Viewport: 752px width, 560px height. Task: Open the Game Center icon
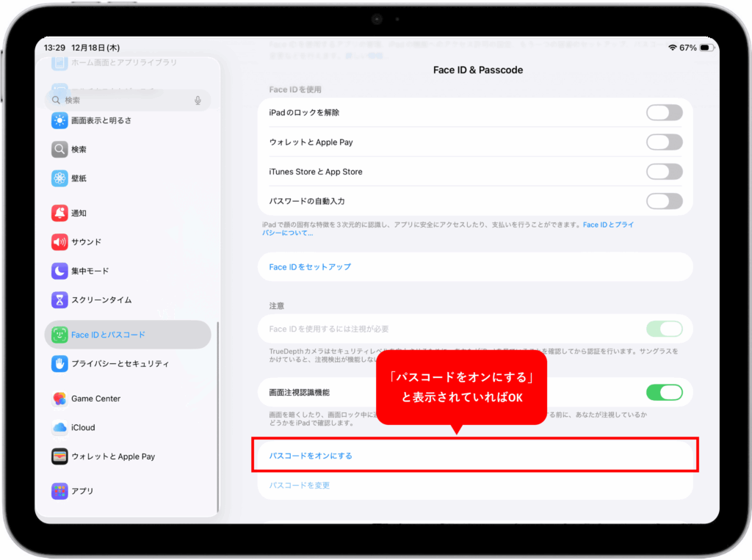click(59, 399)
